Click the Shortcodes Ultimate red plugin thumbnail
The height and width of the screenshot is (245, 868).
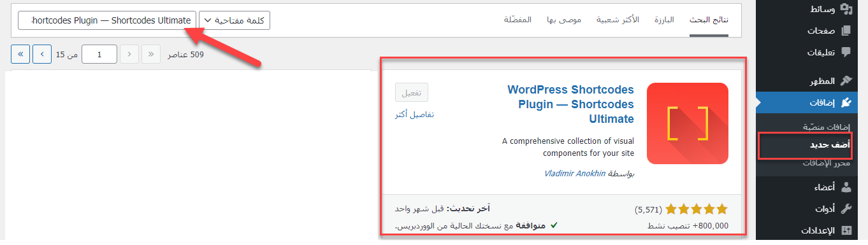coord(688,123)
